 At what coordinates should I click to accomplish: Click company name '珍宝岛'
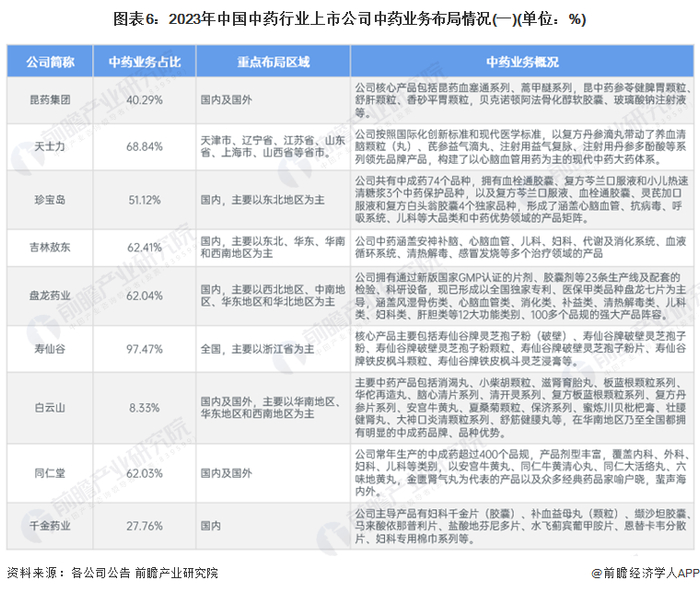point(50,200)
